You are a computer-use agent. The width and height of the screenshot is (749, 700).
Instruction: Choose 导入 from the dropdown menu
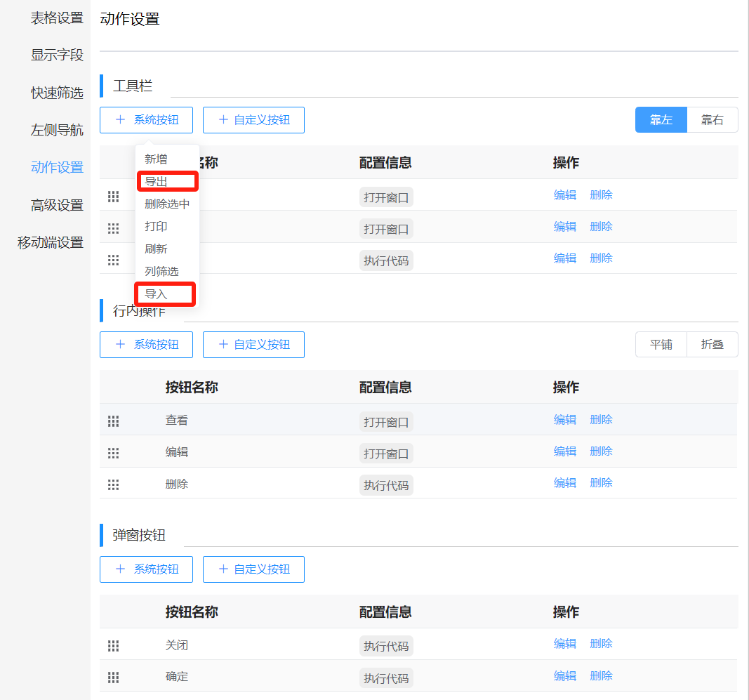pos(157,294)
